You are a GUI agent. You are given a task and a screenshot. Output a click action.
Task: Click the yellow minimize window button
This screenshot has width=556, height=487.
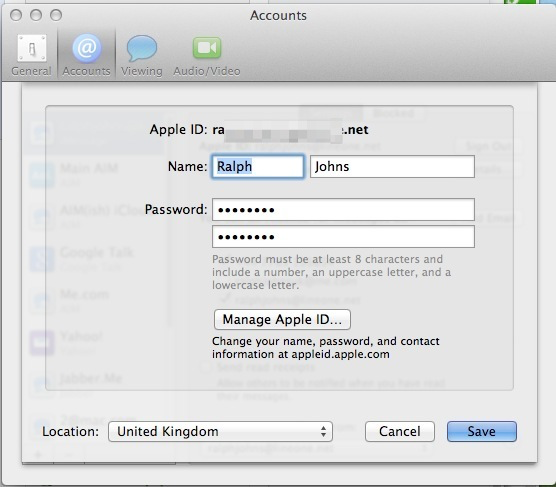point(36,15)
